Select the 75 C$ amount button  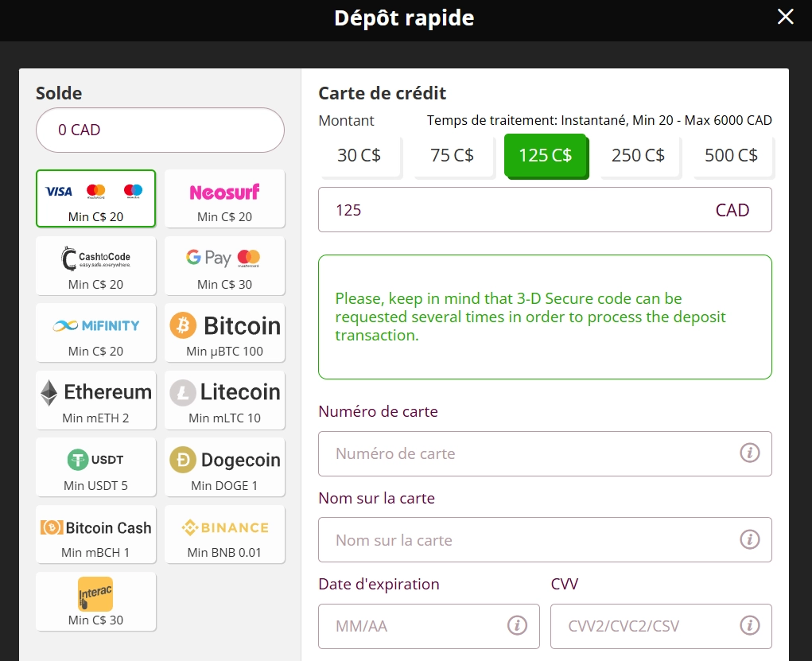(x=452, y=155)
